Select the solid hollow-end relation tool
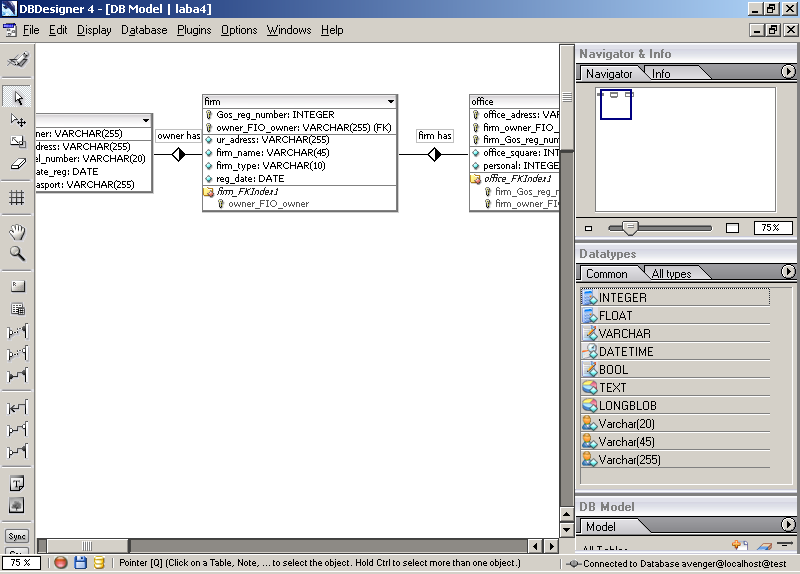The height and width of the screenshot is (574, 800). (x=18, y=430)
